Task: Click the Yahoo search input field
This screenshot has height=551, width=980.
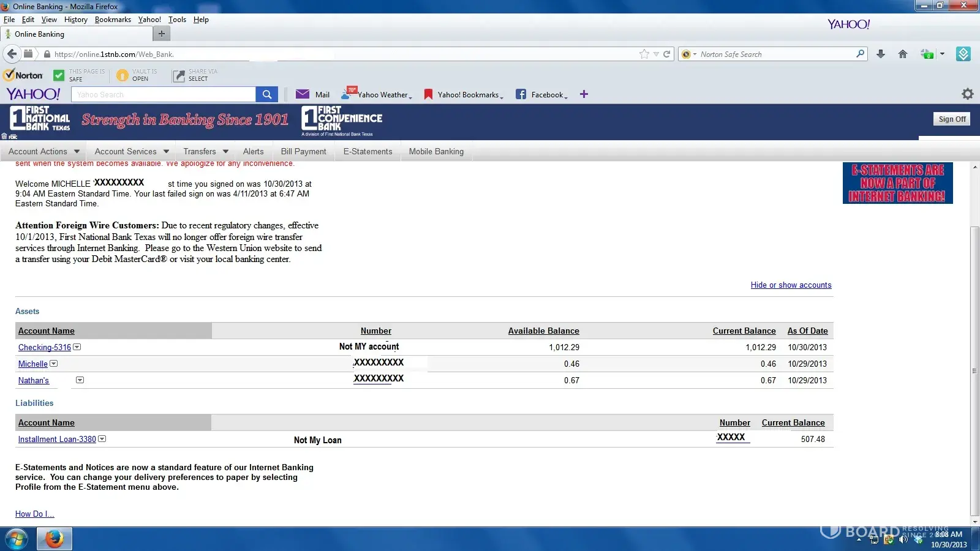Action: coord(164,94)
